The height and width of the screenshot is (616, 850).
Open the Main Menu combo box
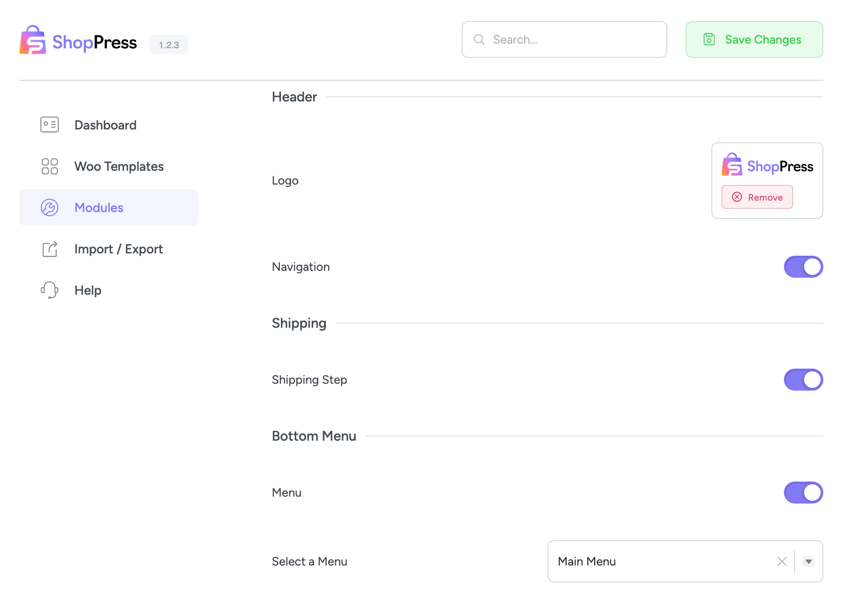click(661, 561)
